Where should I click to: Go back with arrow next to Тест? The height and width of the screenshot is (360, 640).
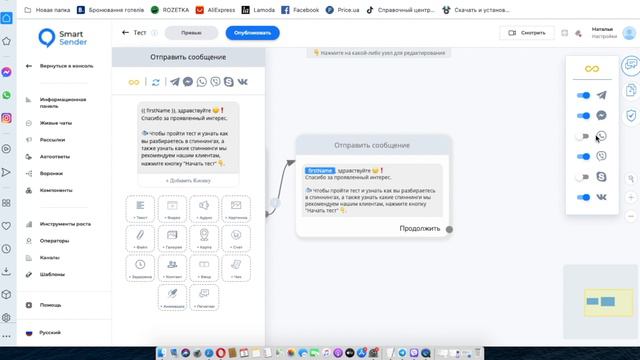point(125,33)
